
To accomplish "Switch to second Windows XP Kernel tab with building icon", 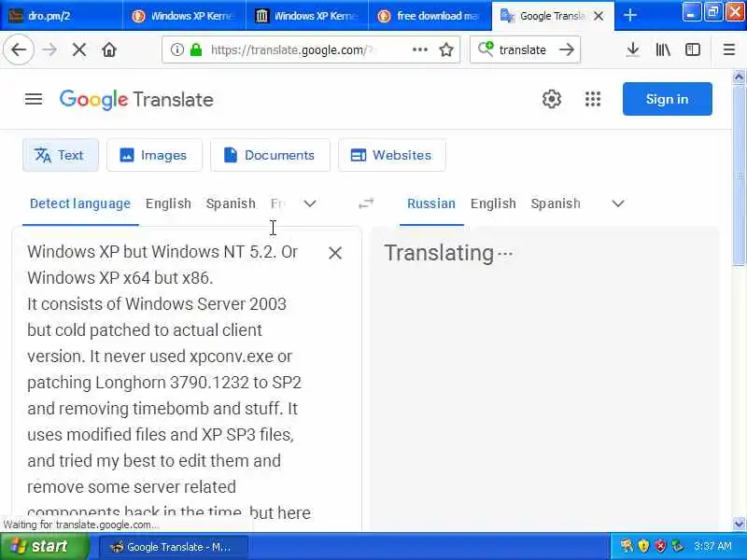I will (307, 15).
